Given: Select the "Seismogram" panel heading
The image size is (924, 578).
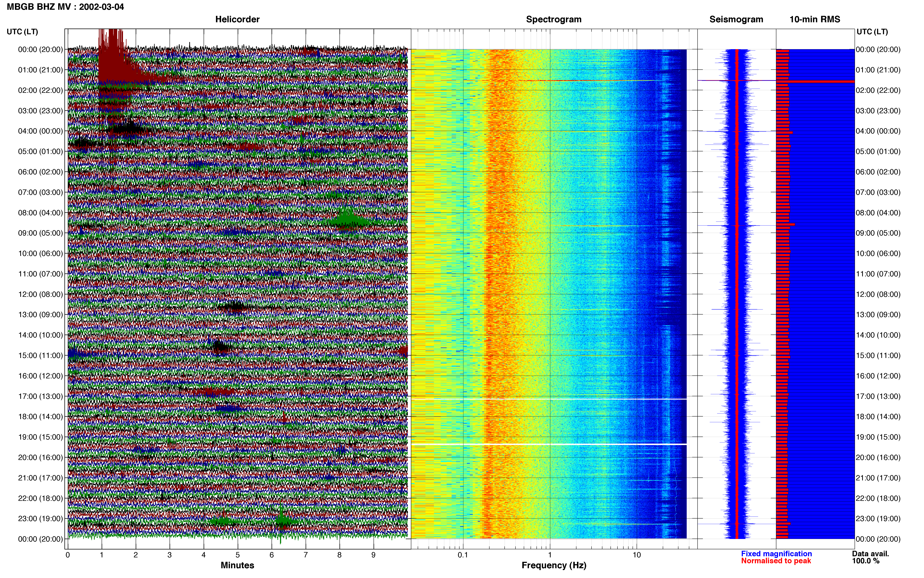Looking at the screenshot, I should [x=736, y=20].
